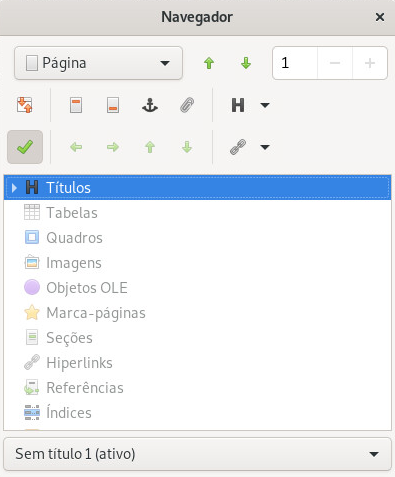Screen dimensions: 395x477
Task: Click the green up arrow beside Página
Action: pyautogui.click(x=209, y=63)
